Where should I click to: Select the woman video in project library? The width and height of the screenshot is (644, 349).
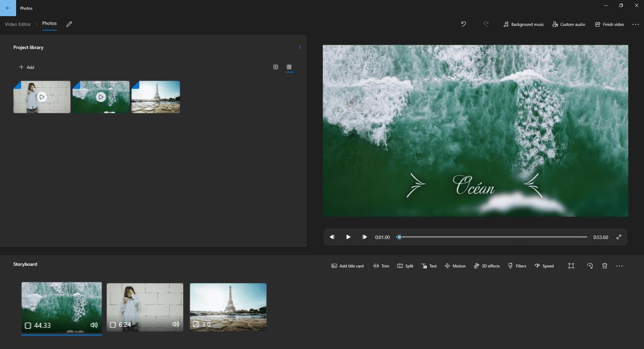pos(42,97)
